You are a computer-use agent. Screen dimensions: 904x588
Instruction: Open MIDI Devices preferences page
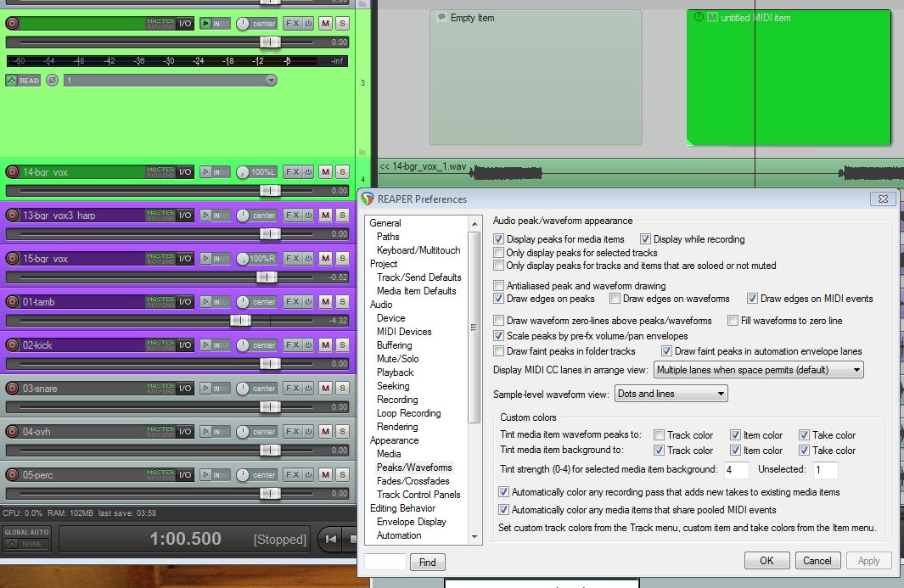coord(403,332)
